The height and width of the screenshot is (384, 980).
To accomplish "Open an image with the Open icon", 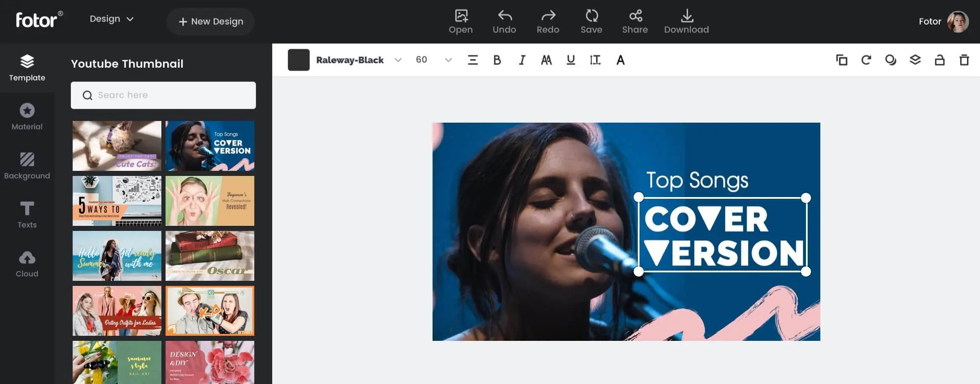I will pos(461,16).
